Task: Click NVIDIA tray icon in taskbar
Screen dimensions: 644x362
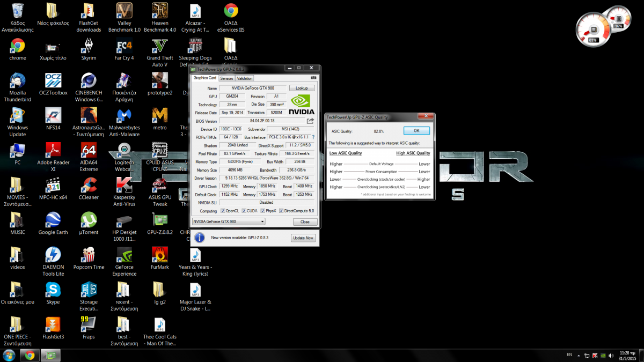Action: pos(604,355)
